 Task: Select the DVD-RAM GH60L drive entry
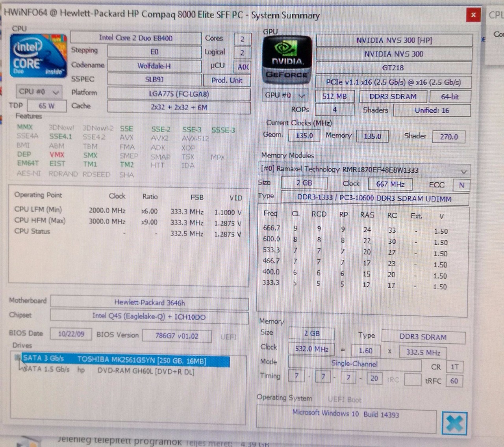pyautogui.click(x=145, y=371)
